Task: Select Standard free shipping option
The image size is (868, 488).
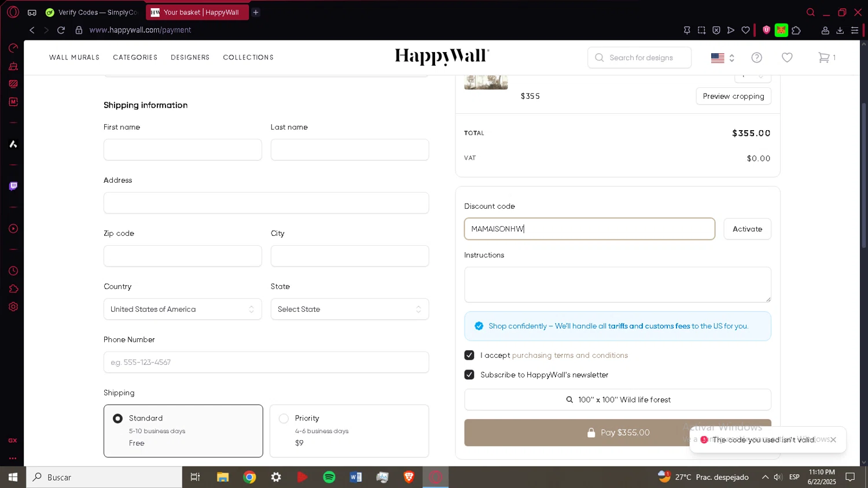Action: (183, 431)
